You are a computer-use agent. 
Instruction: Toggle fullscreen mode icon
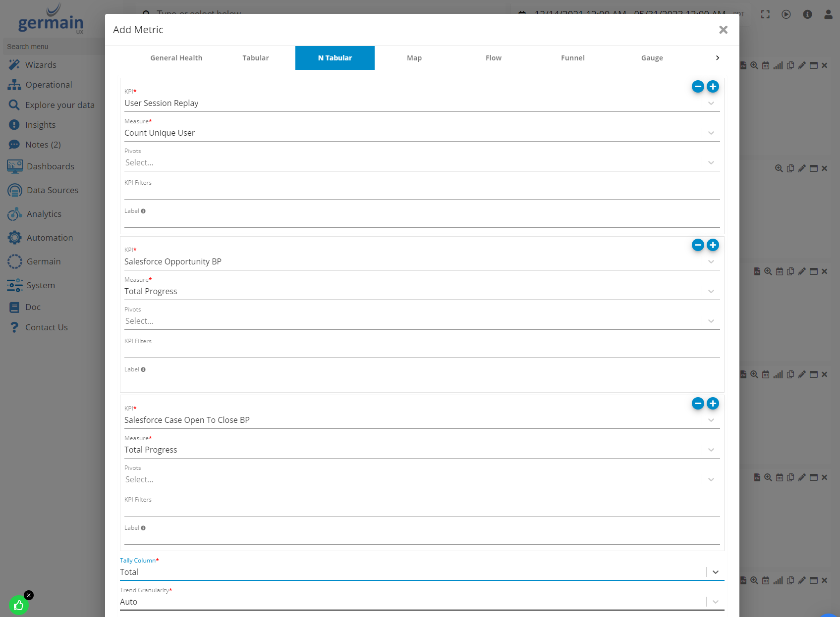(x=765, y=14)
